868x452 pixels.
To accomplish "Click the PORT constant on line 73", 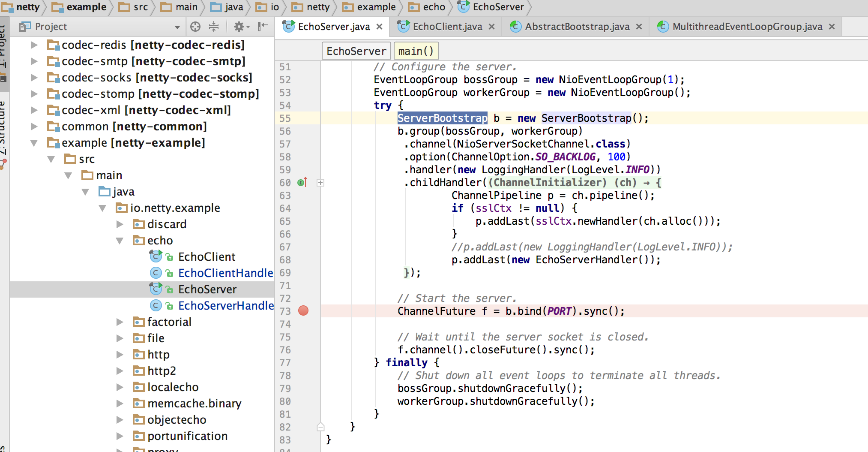I will (559, 311).
